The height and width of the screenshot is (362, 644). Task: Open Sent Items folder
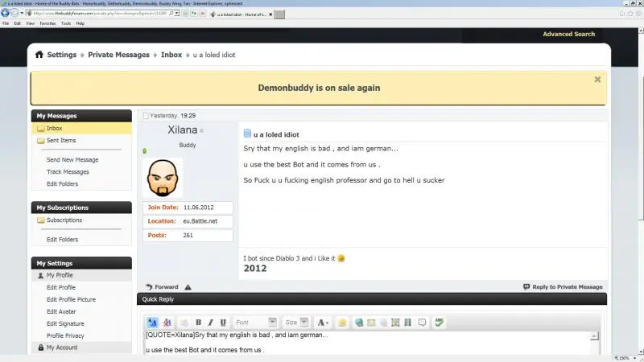point(61,140)
